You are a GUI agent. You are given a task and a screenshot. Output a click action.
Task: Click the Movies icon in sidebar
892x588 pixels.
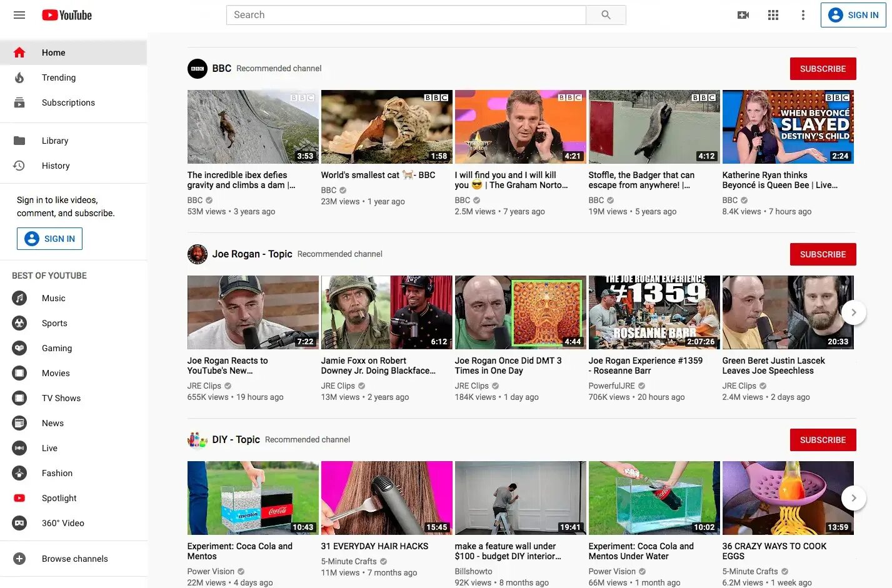coord(19,373)
